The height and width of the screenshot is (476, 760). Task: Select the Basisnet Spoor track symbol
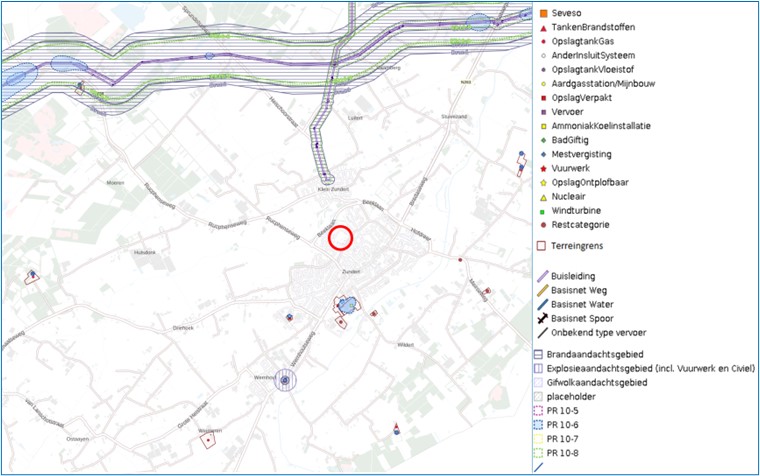(543, 318)
